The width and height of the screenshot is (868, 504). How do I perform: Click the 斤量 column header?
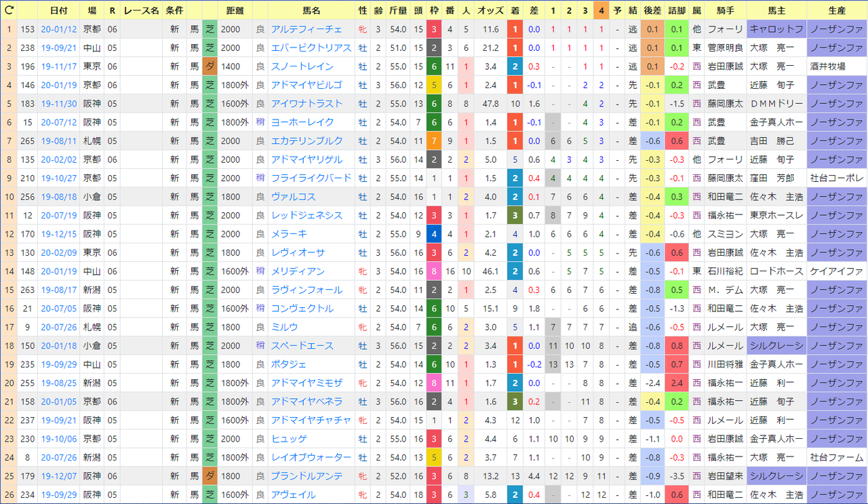pyautogui.click(x=398, y=11)
